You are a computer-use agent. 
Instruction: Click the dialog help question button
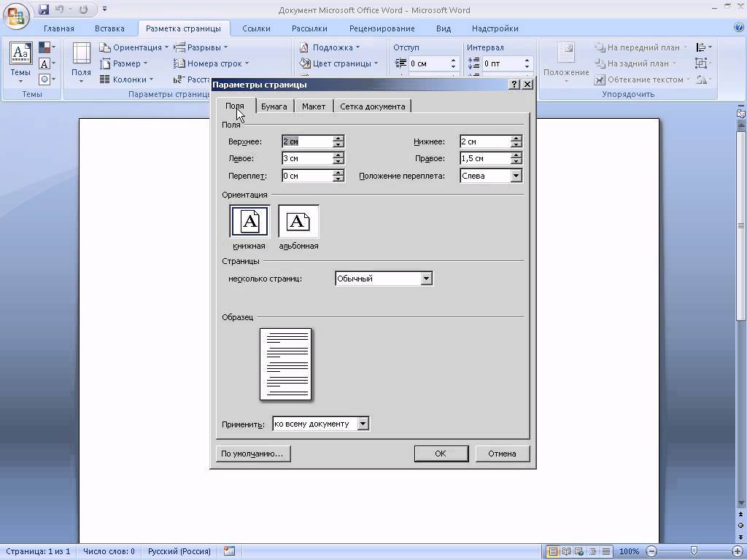514,85
